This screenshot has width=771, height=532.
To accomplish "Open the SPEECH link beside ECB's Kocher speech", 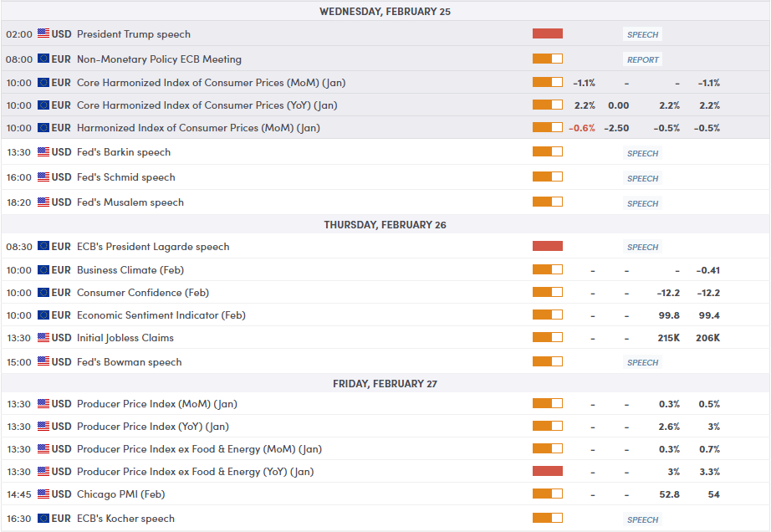I will (x=641, y=519).
